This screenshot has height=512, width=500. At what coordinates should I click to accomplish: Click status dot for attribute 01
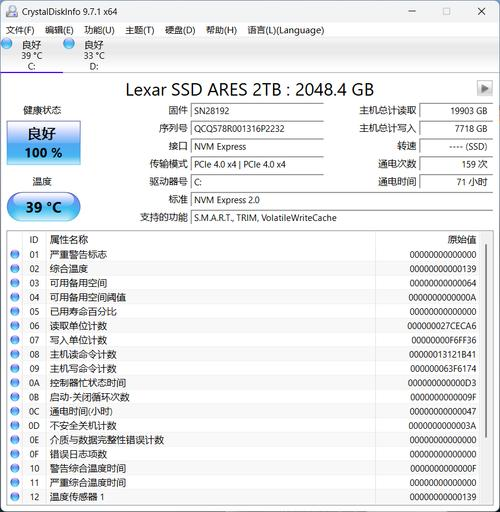pyautogui.click(x=15, y=254)
